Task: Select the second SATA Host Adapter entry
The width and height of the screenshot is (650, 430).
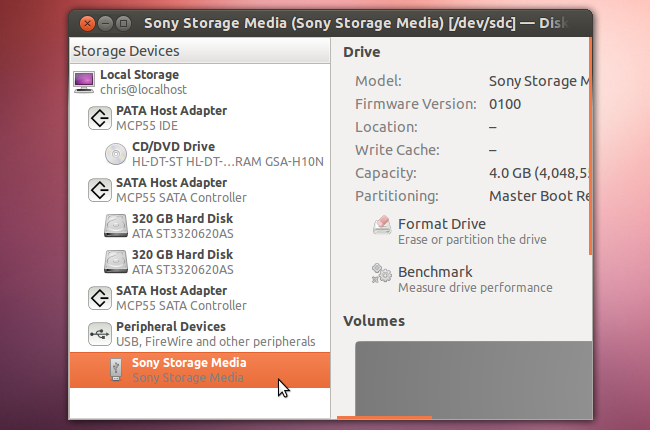Action: click(171, 298)
